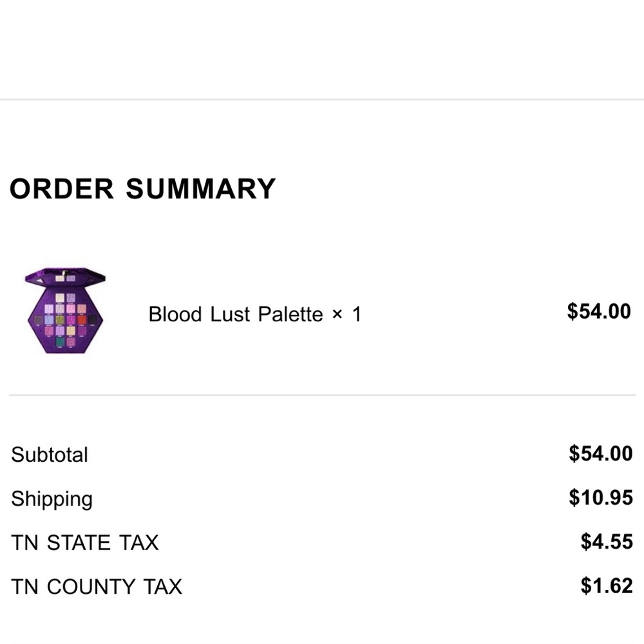Click the state tax amount $4.55

pos(606,542)
